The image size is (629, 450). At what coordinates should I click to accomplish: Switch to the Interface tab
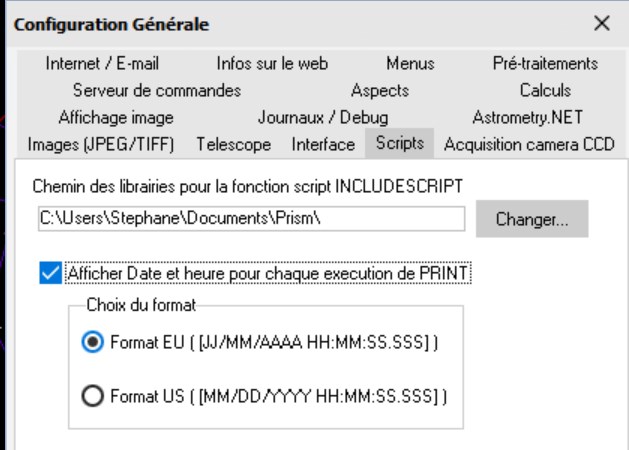[323, 144]
